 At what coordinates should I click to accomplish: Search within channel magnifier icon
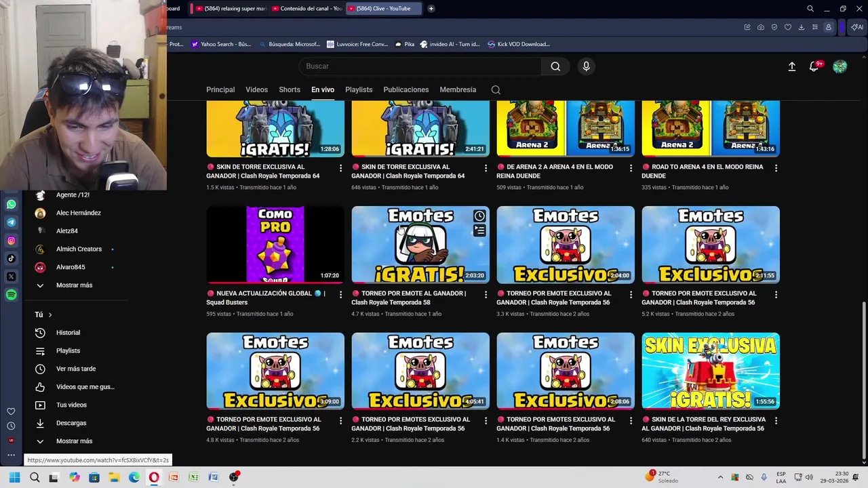[x=496, y=89]
